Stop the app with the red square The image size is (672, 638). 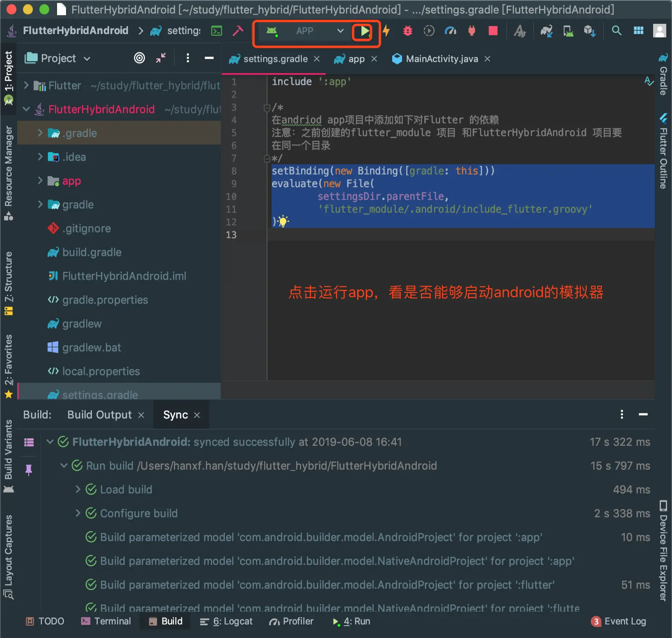click(x=493, y=31)
